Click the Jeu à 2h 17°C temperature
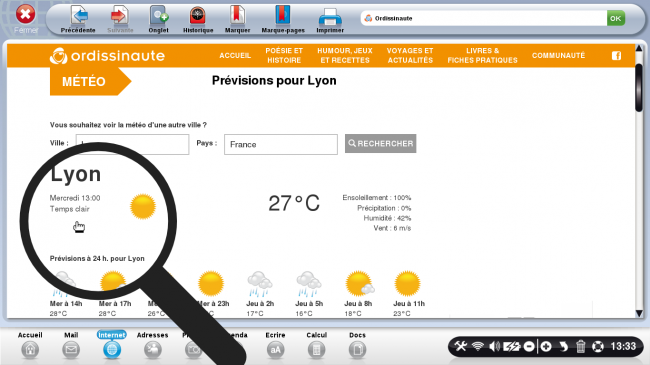The height and width of the screenshot is (365, 650). pyautogui.click(x=255, y=314)
